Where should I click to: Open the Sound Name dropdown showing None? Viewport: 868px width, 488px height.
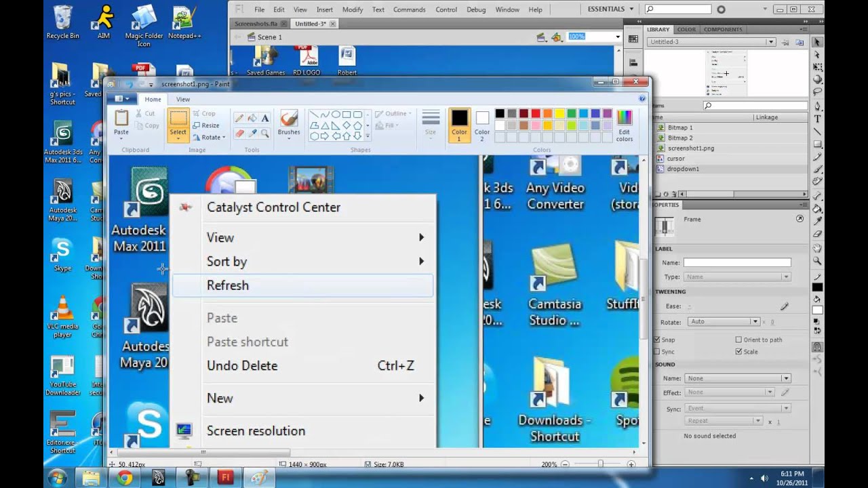(737, 378)
